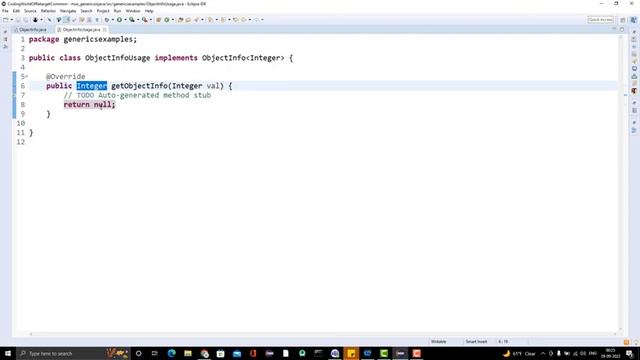
Task: Click the taskbar weather widget
Action: tap(519, 353)
